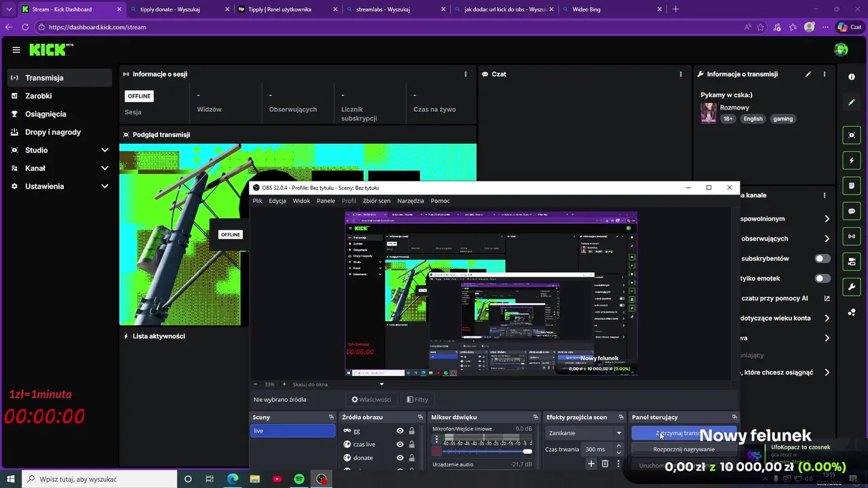
Task: Open OBS Edycja menu
Action: tap(277, 201)
